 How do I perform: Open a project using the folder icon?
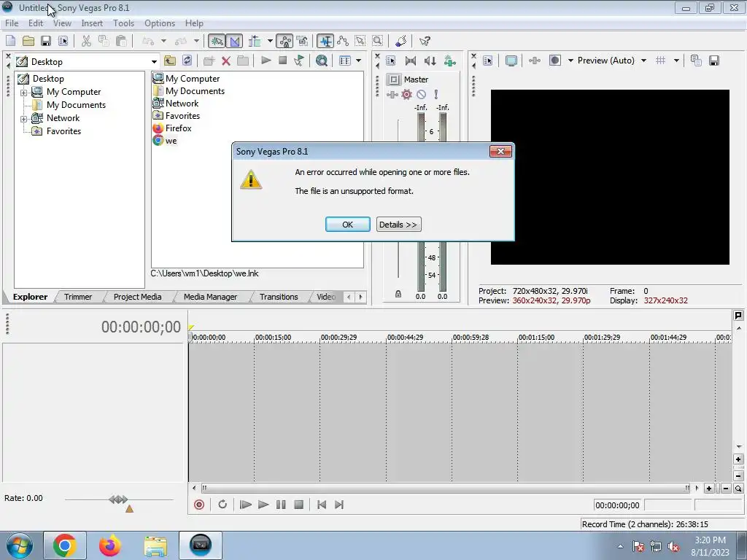pyautogui.click(x=28, y=41)
